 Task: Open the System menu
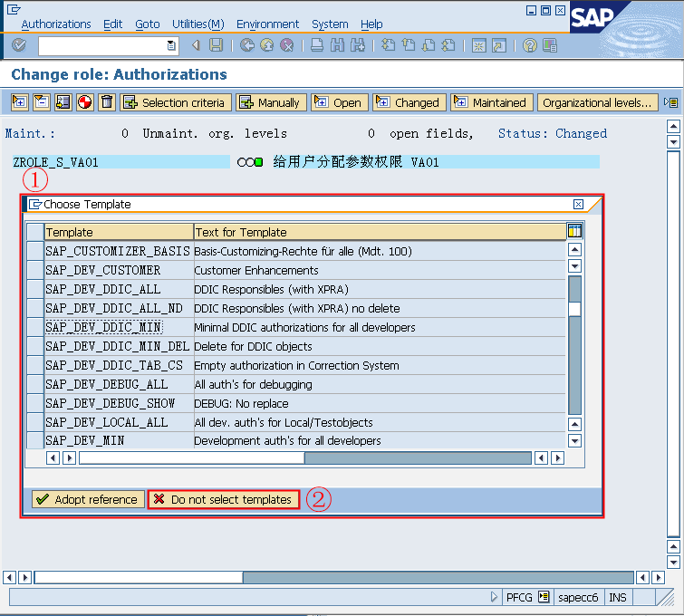click(330, 24)
